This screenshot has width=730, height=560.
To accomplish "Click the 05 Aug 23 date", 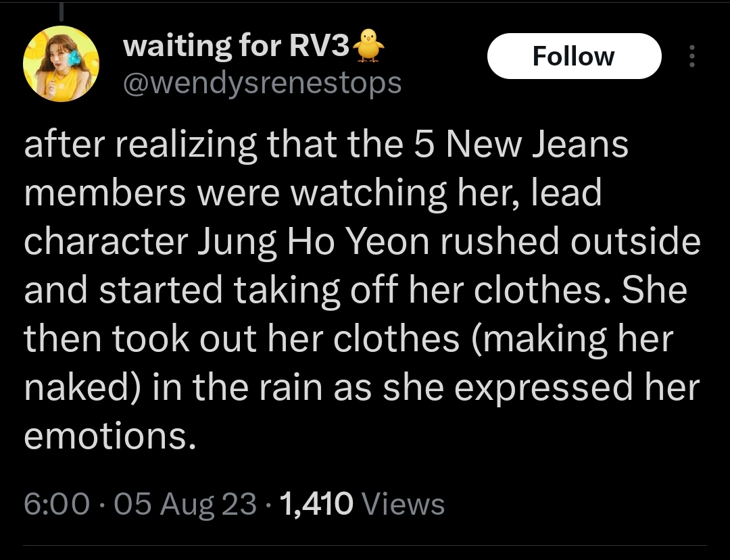I will (185, 504).
